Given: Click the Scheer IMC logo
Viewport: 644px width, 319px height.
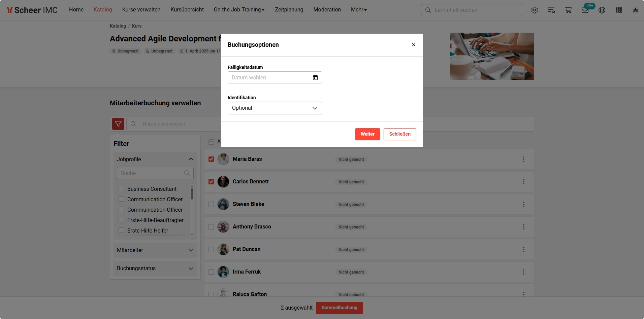Looking at the screenshot, I should pos(32,10).
